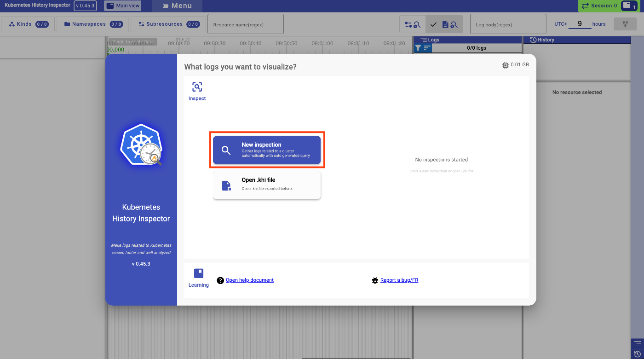Select the Inspect magnifier icon
Viewport: 644px width, 359px height.
(x=197, y=87)
